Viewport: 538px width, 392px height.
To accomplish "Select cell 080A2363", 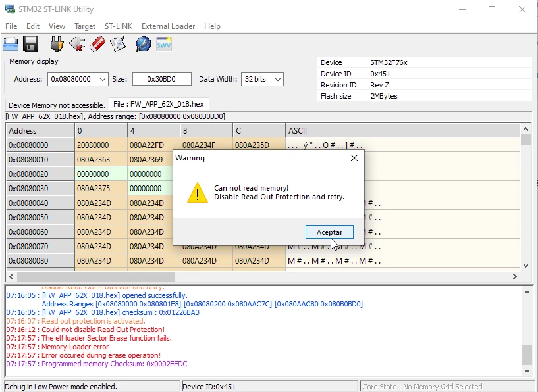I will pyautogui.click(x=101, y=160).
